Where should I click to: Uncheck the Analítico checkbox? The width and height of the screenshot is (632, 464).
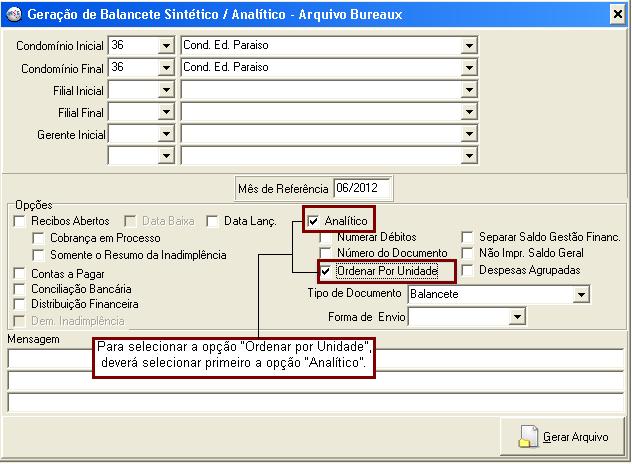(314, 221)
